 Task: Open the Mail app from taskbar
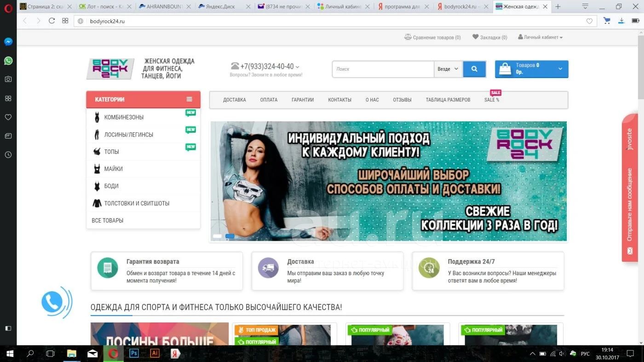(x=92, y=353)
